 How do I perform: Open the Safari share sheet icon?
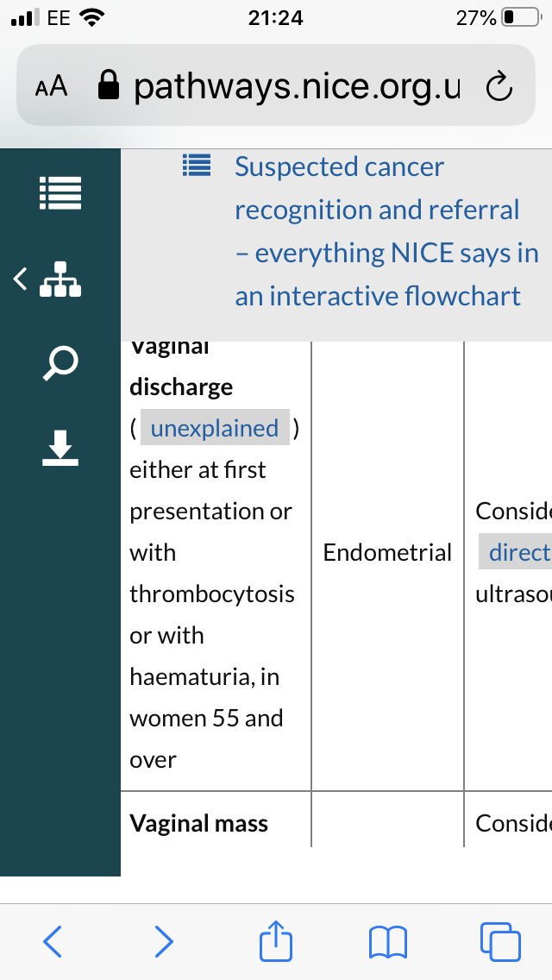(x=276, y=939)
